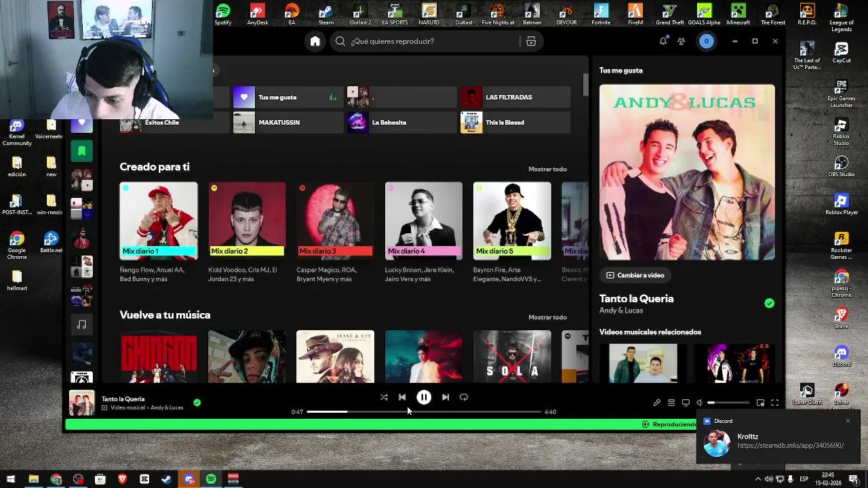
Task: Open Epic Games Launcher shortcut
Action: click(842, 94)
